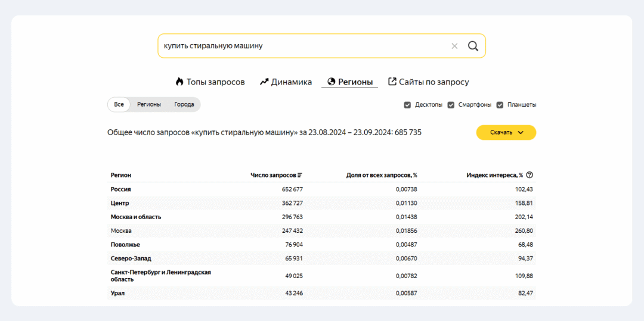
Task: Click the external link icon beside Сайты по запросу
Action: point(392,82)
